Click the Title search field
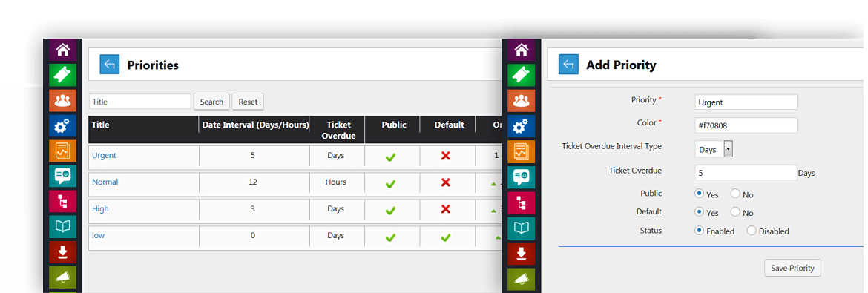 (140, 102)
